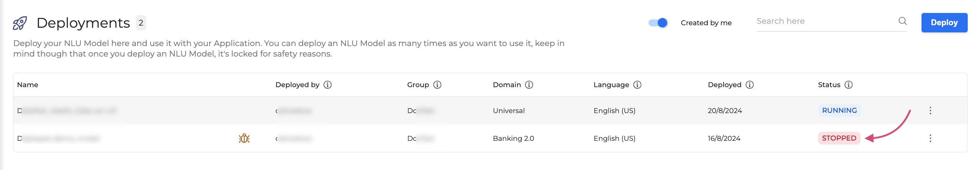Click the STOPPED status badge
The image size is (980, 170).
click(839, 138)
